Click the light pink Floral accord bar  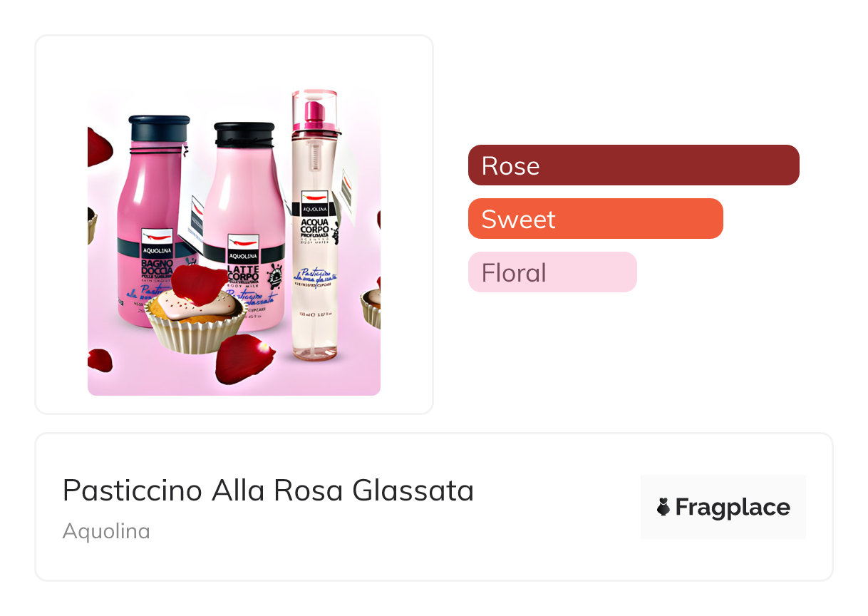[x=552, y=272]
